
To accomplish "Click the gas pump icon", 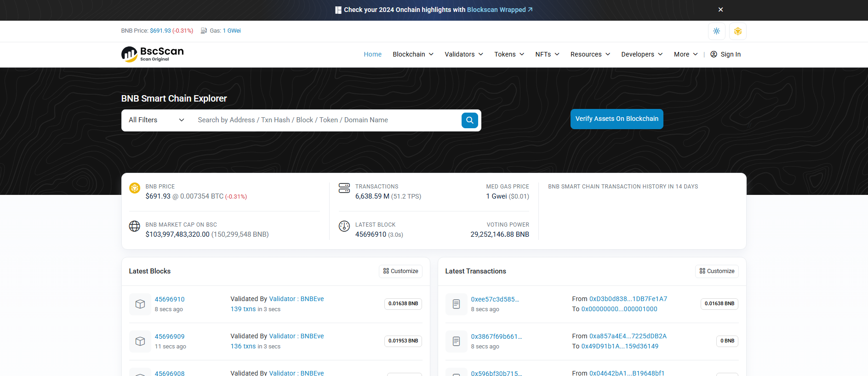I will pos(204,31).
